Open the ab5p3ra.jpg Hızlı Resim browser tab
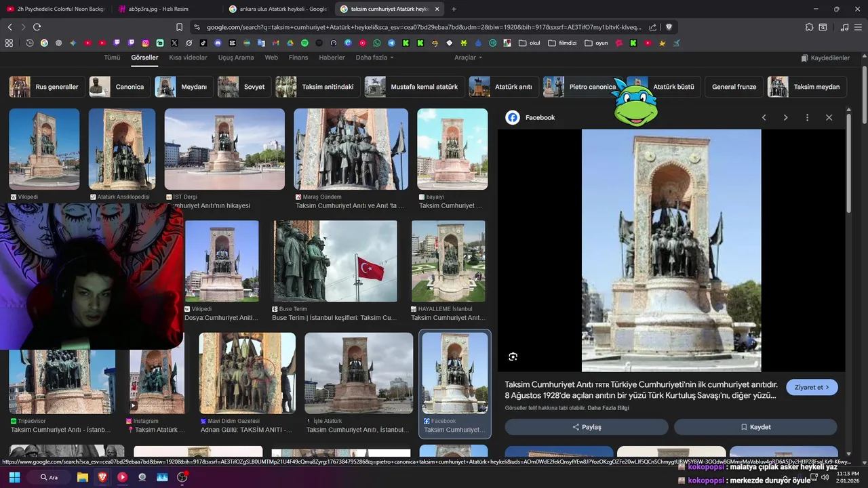This screenshot has height=488, width=868. point(166,9)
